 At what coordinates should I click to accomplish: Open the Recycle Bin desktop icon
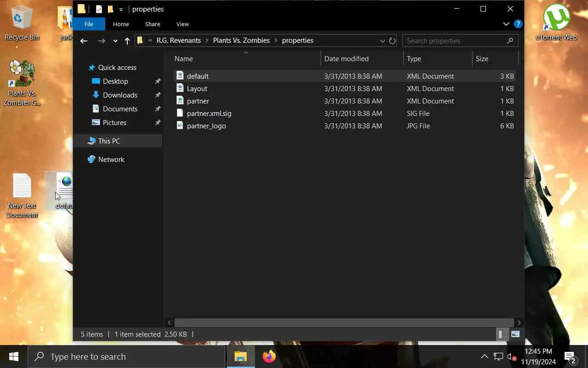click(22, 23)
